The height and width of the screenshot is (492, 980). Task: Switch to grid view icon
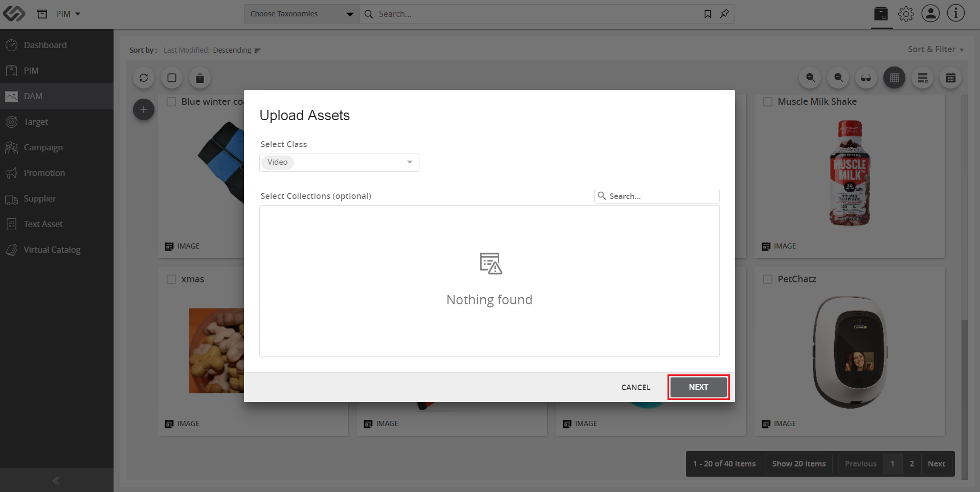(894, 78)
